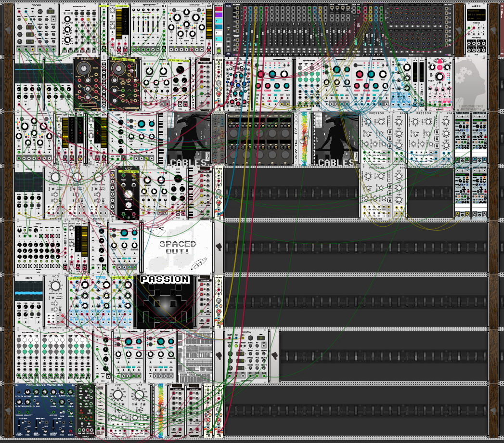The width and height of the screenshot is (504, 443).
Task: Click the large red knob beside Plateau
Action: pos(261,74)
